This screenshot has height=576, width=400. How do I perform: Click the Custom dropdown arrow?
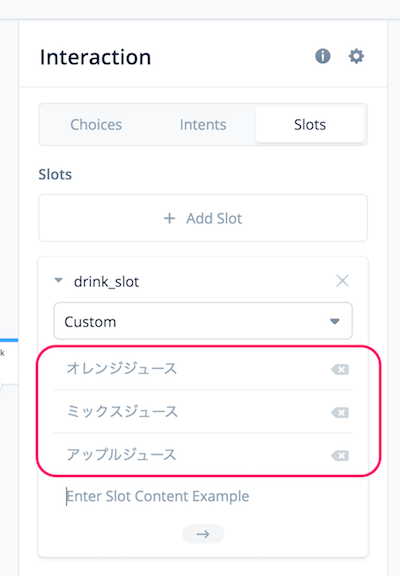tap(335, 321)
